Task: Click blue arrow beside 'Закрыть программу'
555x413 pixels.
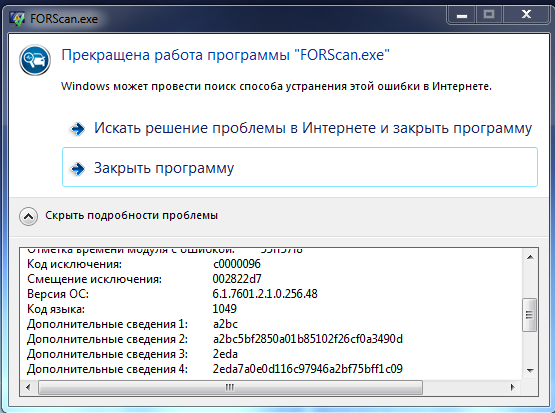Action: [x=78, y=169]
